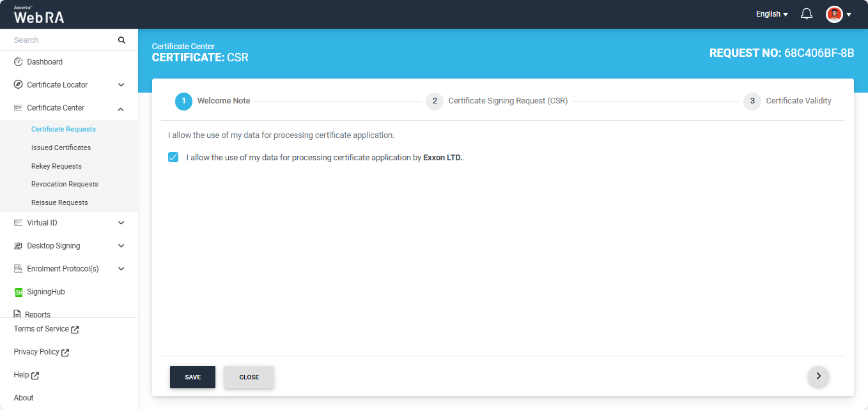Click the Desktop Signing icon
This screenshot has width=868, height=410.
coord(18,246)
